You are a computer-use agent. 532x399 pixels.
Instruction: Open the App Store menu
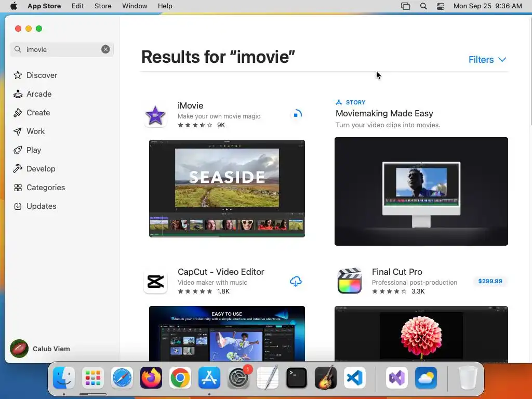coord(44,6)
